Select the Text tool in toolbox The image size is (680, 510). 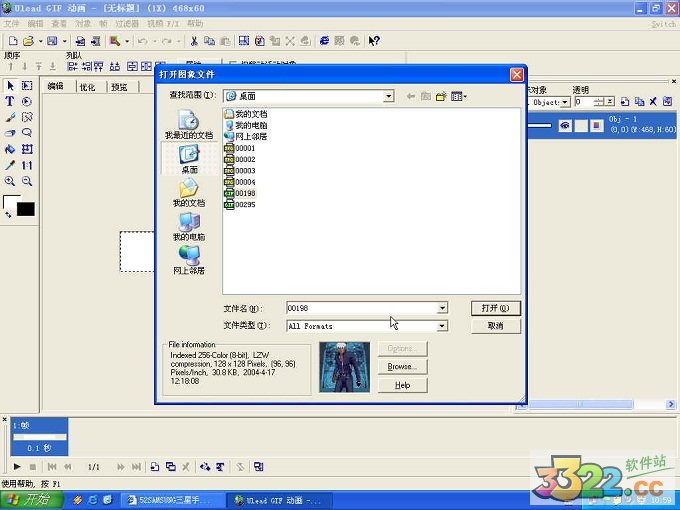(x=10, y=102)
